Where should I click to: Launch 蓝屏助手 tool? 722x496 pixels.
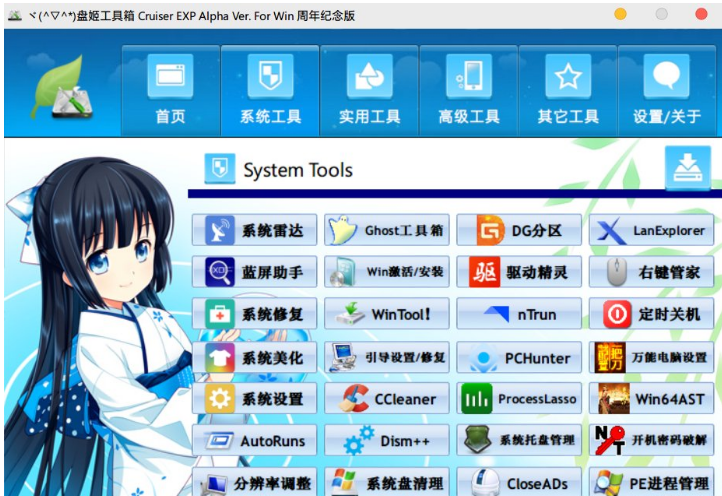click(x=255, y=272)
